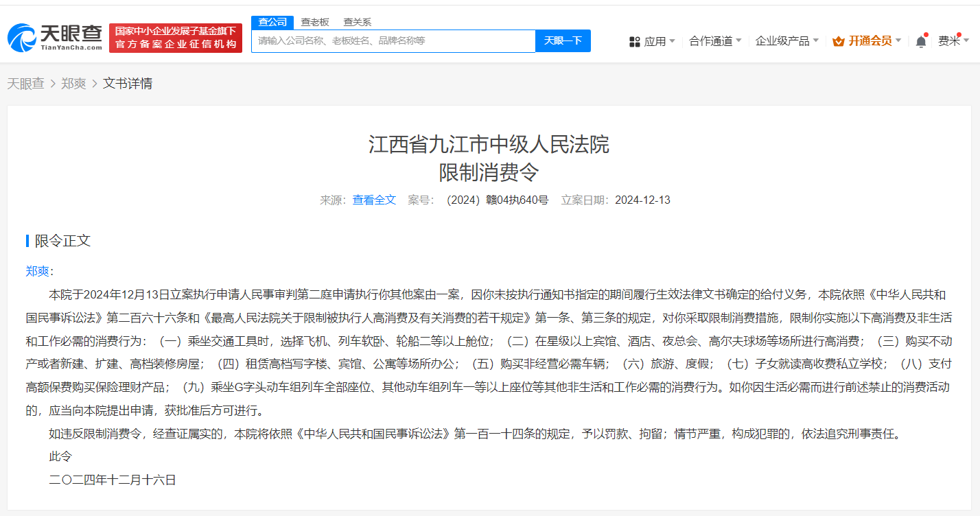Click the 此令 closing line
Viewport: 980px width, 516px height.
(x=60, y=456)
